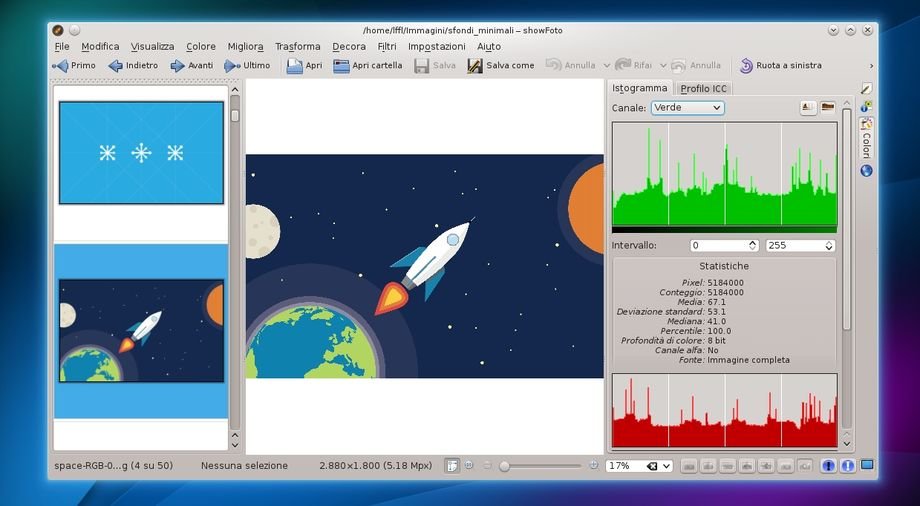This screenshot has height=506, width=920.
Task: Open the Trasforma menu
Action: click(298, 46)
